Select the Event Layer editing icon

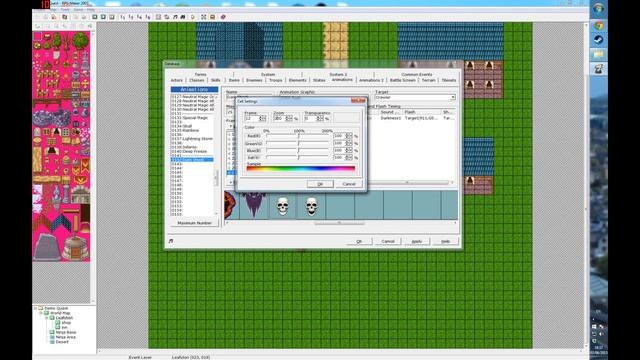coord(111,17)
